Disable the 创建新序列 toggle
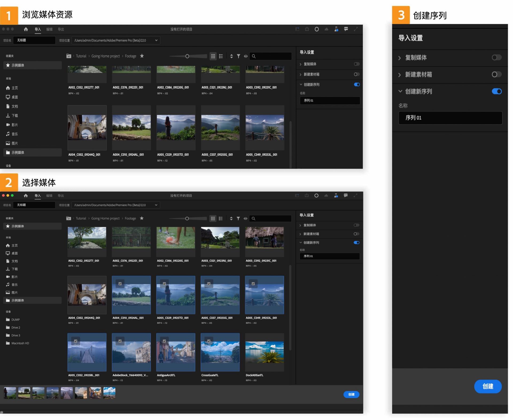This screenshot has width=513, height=420. 496,91
